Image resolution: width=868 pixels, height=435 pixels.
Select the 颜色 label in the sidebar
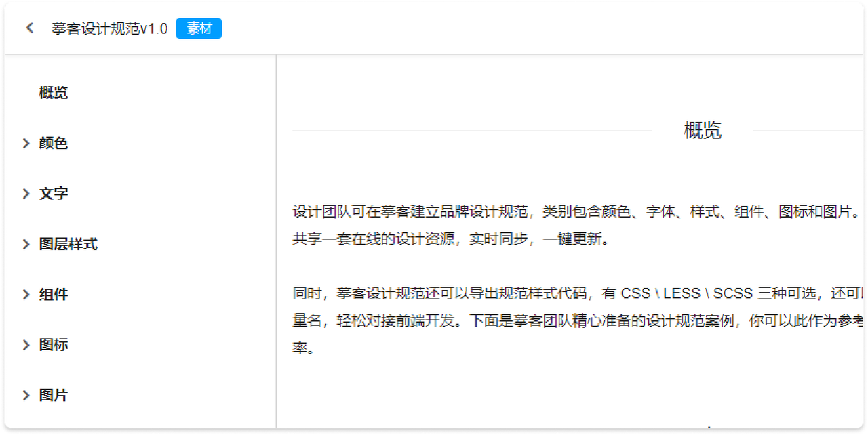[x=54, y=143]
